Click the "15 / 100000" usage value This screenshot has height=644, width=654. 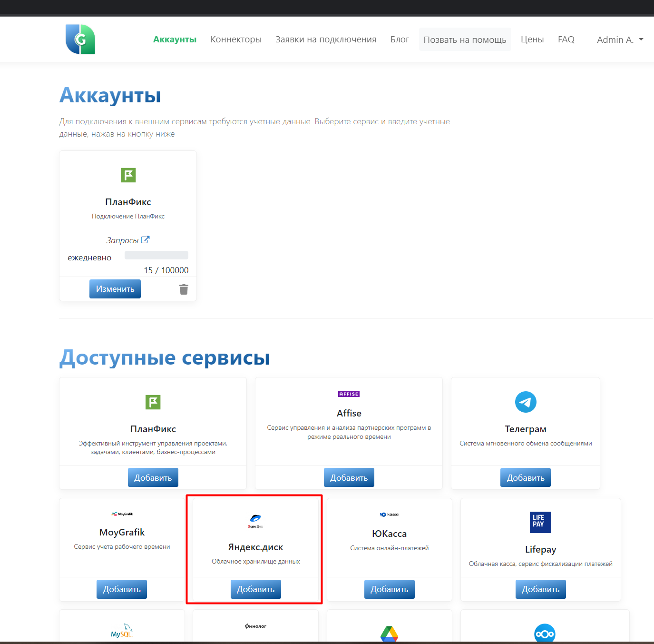166,270
